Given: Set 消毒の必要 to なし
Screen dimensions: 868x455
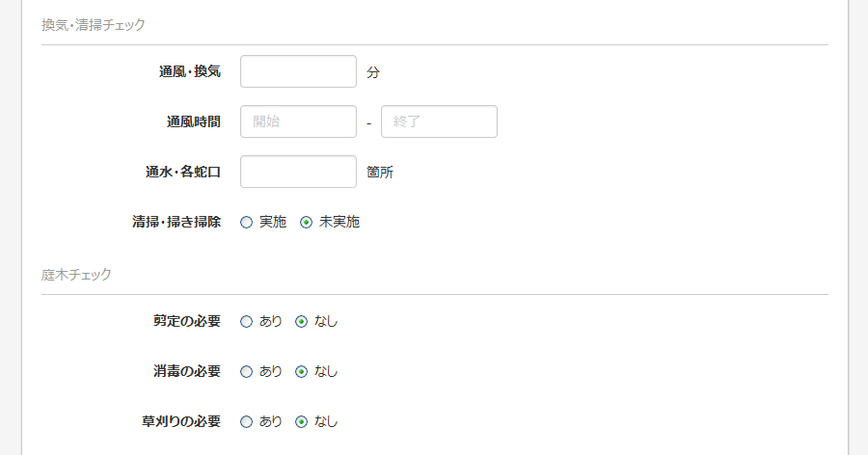Looking at the screenshot, I should pos(301,372).
